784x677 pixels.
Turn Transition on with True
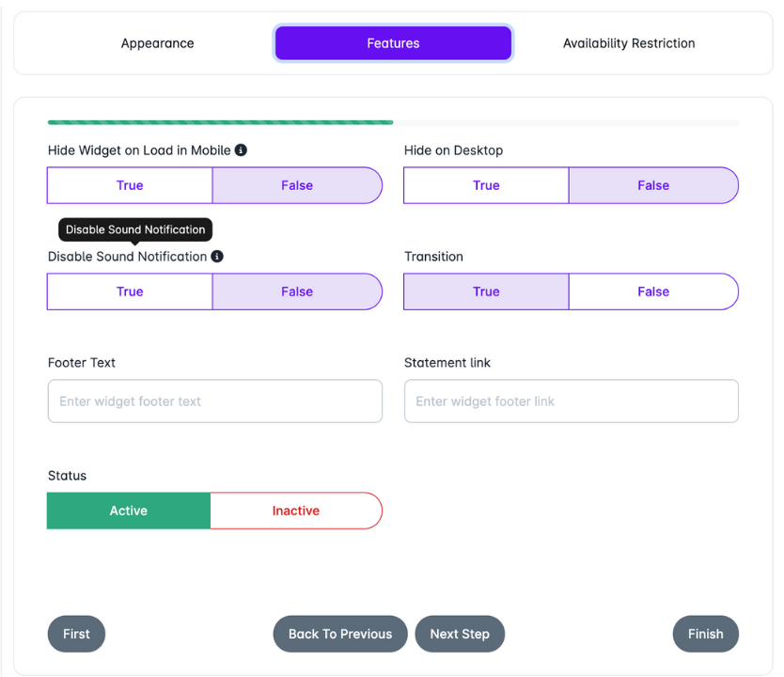click(486, 291)
